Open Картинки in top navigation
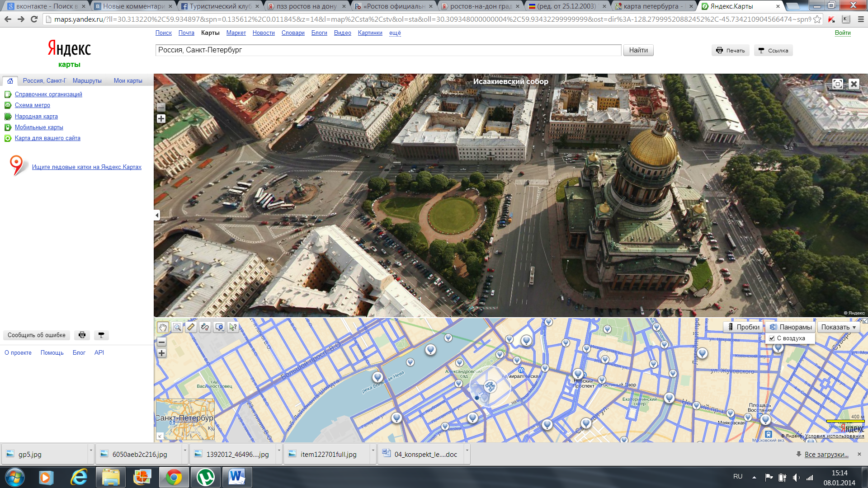Viewport: 868px width, 488px height. coord(370,33)
